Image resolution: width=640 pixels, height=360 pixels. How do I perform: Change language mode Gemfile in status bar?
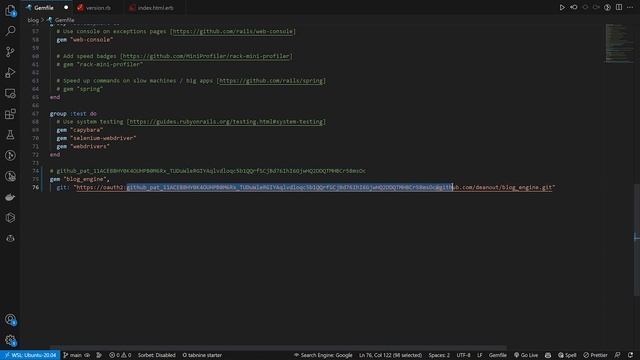[x=498, y=355]
